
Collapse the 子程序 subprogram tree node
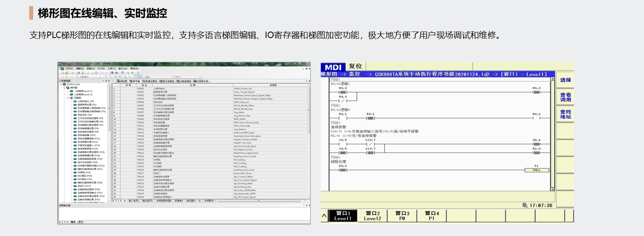click(x=68, y=98)
